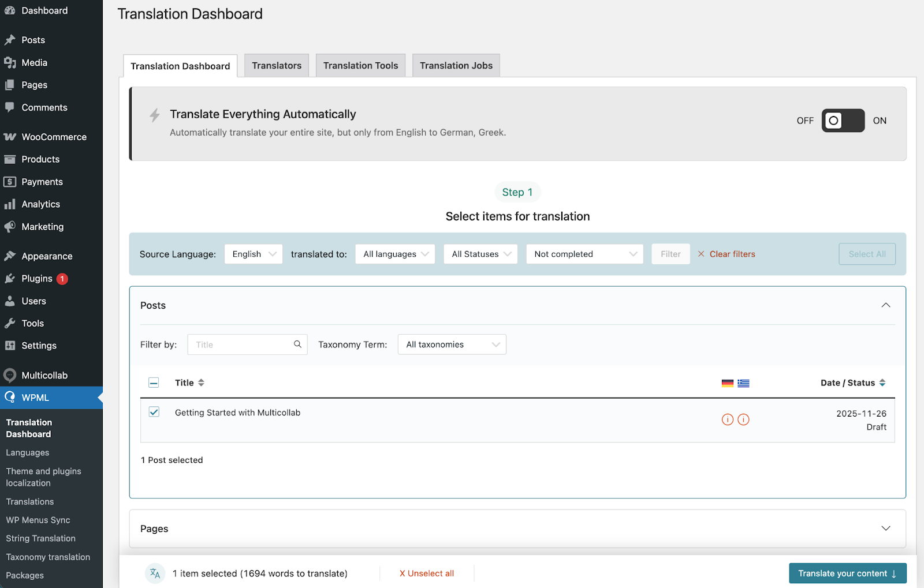This screenshot has width=924, height=588.
Task: Click Greek translation status icon for Multicollab post
Action: (x=744, y=420)
